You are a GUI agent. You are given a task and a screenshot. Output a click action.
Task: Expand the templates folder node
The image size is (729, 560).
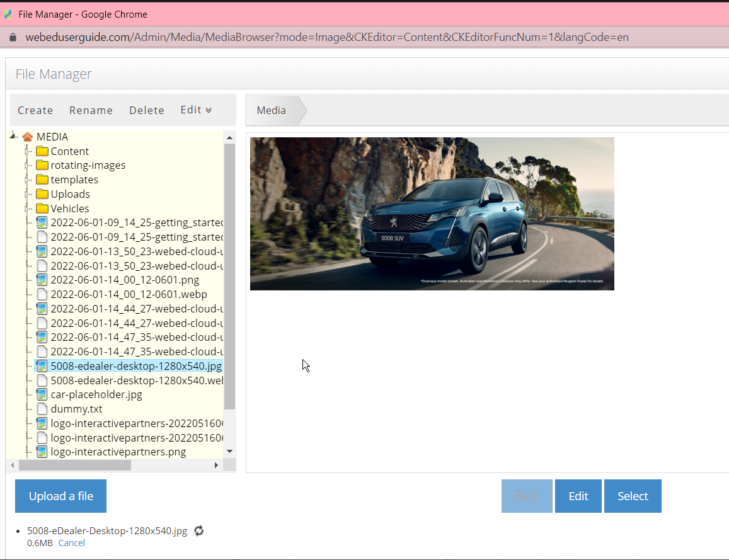pyautogui.click(x=25, y=180)
